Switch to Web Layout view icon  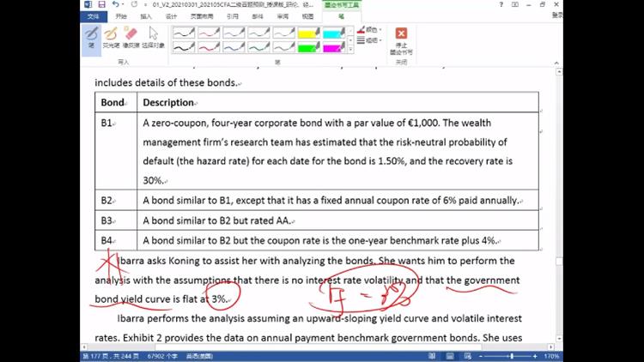(468, 356)
